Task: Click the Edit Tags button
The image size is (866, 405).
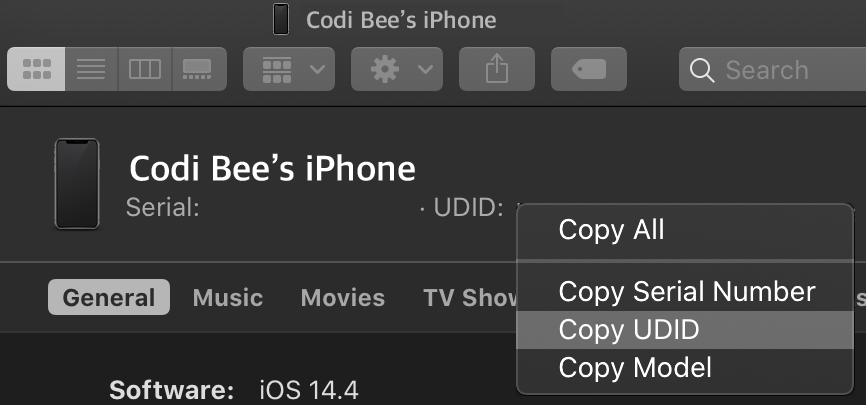Action: click(588, 70)
